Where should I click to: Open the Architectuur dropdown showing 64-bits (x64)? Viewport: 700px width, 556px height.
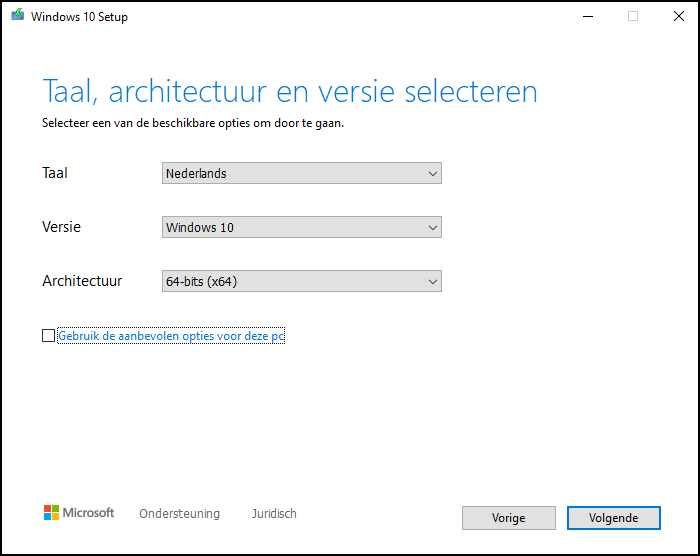[302, 281]
